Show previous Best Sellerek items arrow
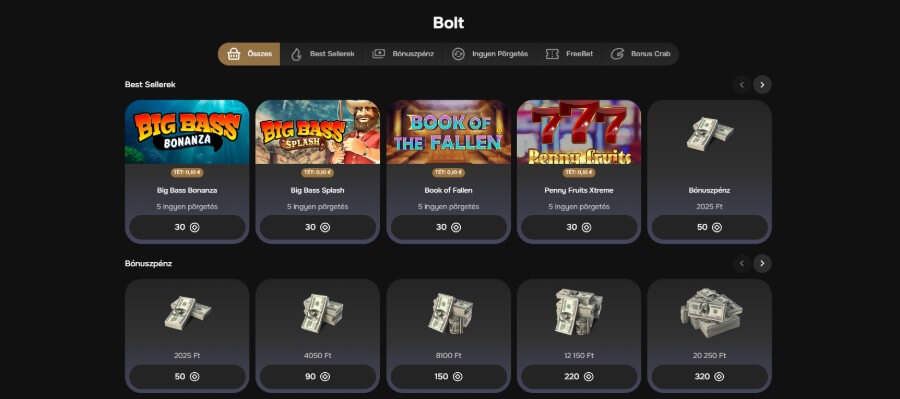Image resolution: width=900 pixels, height=399 pixels. (742, 85)
